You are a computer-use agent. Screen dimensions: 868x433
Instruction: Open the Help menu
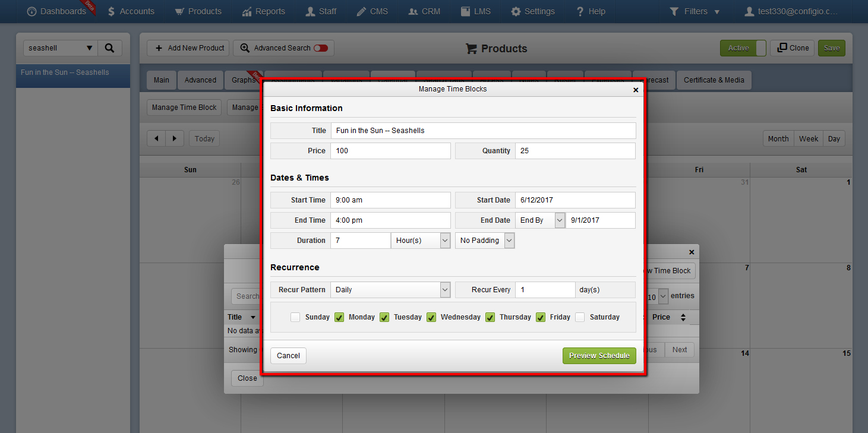point(591,11)
